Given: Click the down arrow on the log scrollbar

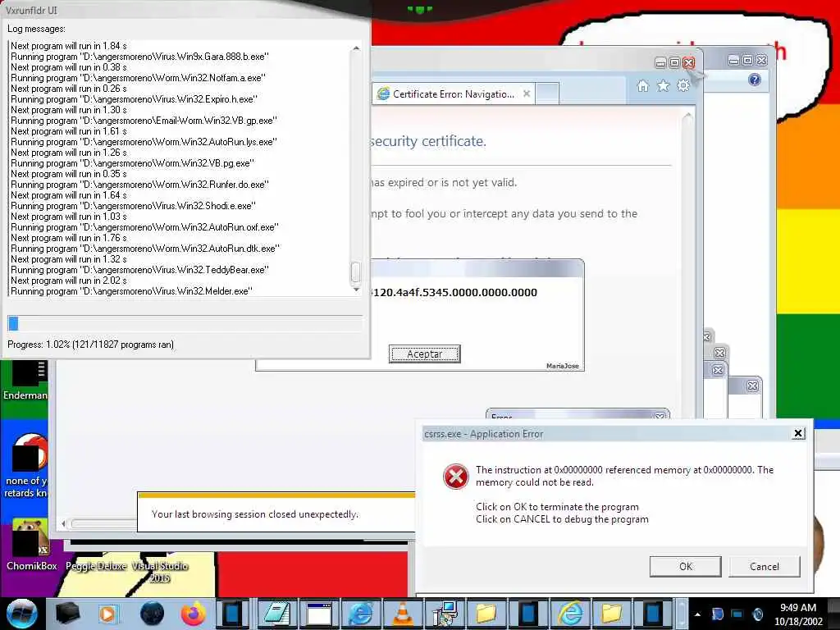Looking at the screenshot, I should point(356,290).
